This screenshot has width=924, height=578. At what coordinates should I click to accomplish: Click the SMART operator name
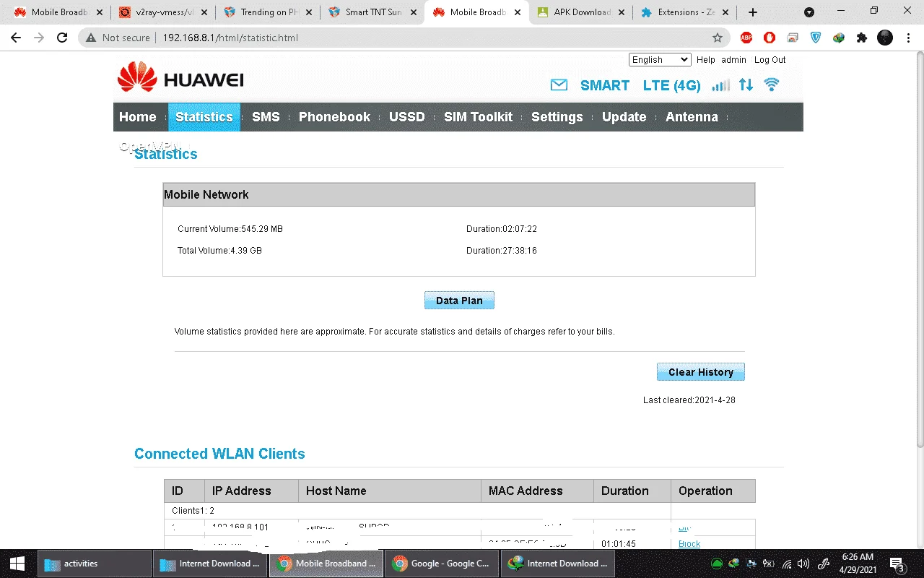(605, 85)
